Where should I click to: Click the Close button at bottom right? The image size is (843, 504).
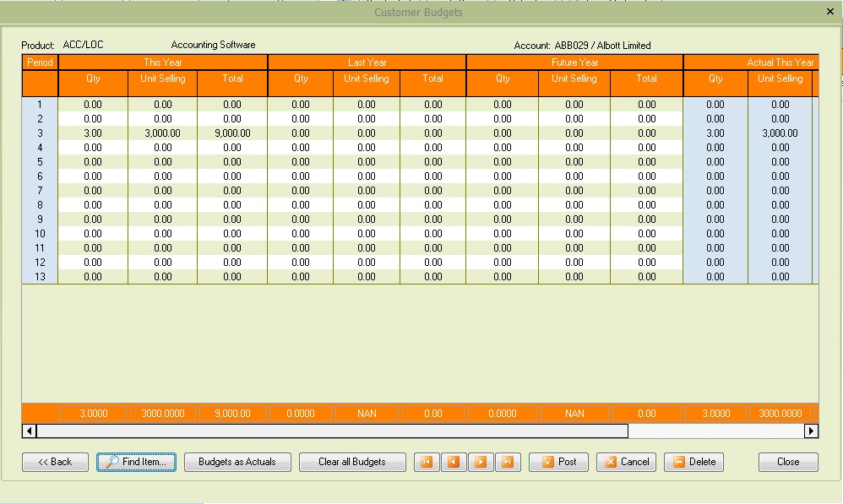click(788, 462)
